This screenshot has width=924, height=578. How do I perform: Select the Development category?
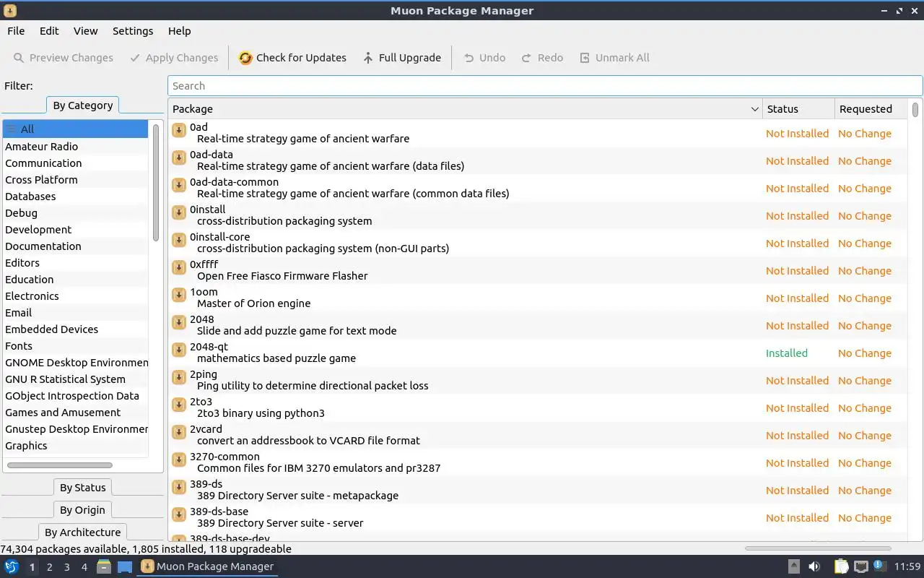click(x=75, y=230)
